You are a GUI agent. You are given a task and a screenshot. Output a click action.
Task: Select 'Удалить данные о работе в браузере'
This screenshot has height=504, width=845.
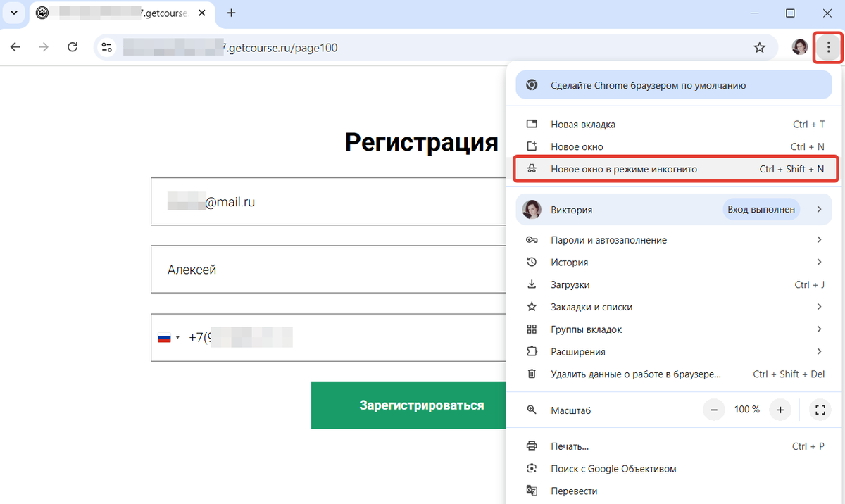675,374
